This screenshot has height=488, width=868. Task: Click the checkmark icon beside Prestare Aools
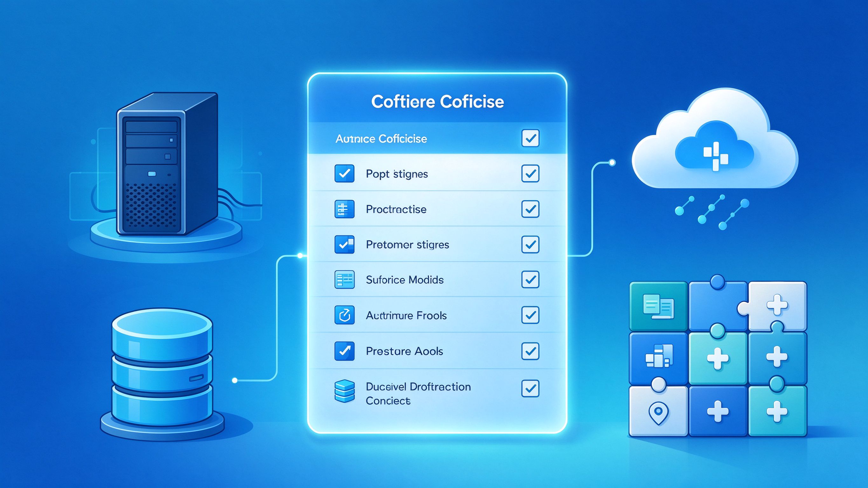[x=344, y=351]
